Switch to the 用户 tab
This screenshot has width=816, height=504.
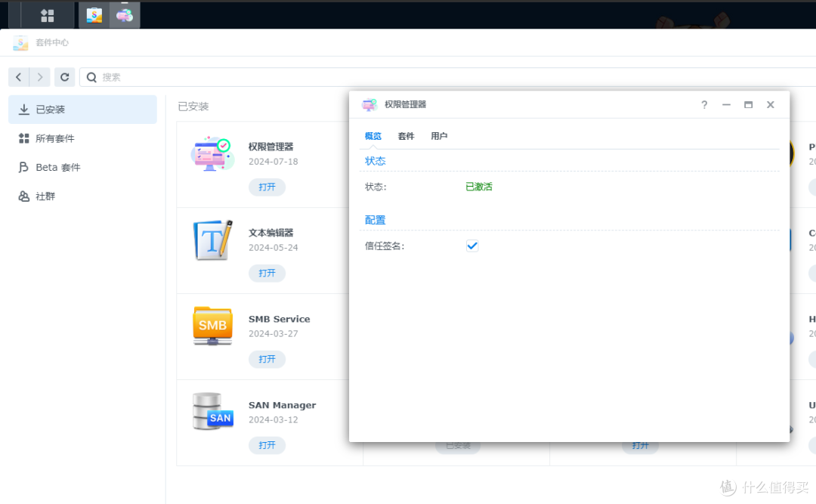[439, 136]
